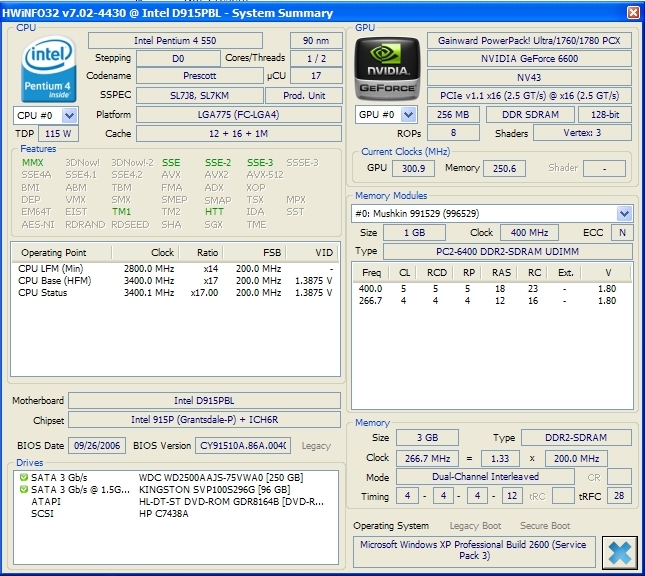Screen dimensions: 645x576
Task: Select the CPU Status row
Action: 175,293
